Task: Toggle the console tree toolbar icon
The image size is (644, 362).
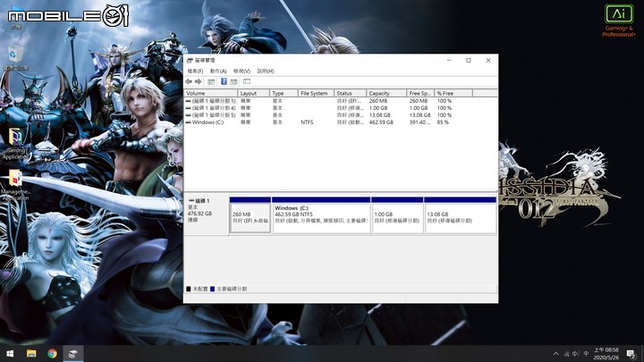Action: (x=211, y=81)
